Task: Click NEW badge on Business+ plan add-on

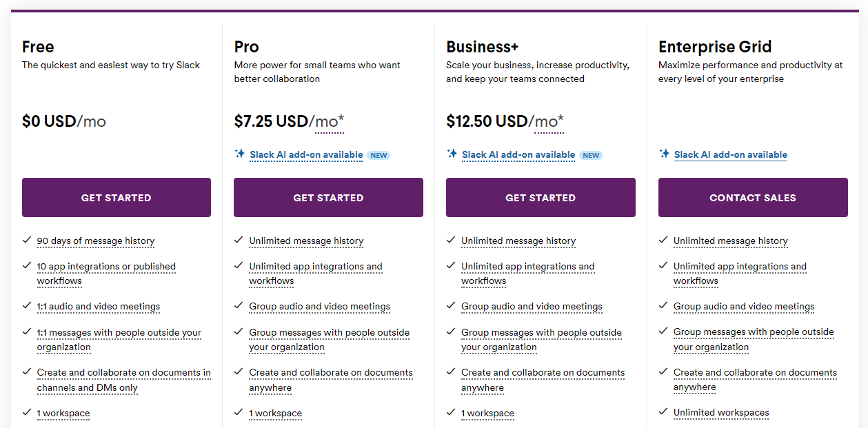Action: coord(591,155)
